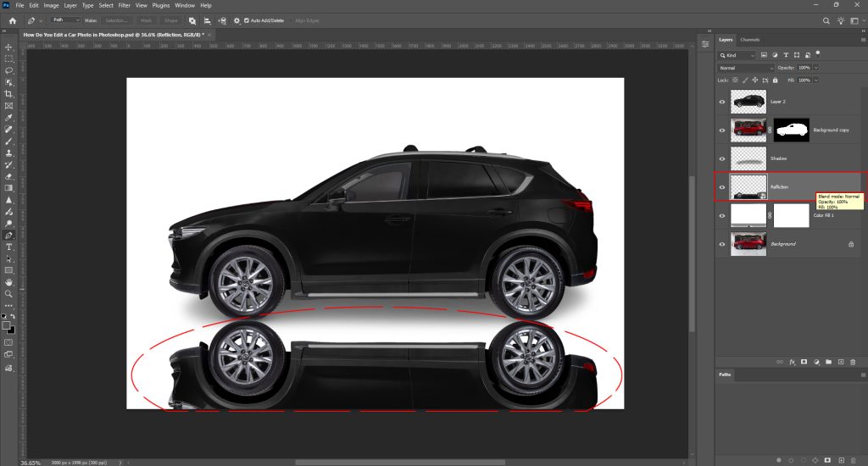Hide the Shadow layer
The height and width of the screenshot is (466, 868).
(x=722, y=158)
